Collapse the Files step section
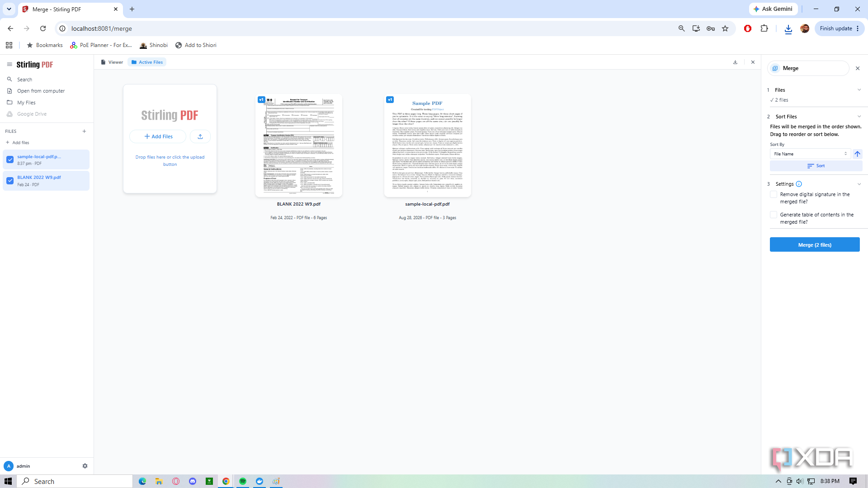This screenshot has height=488, width=868. click(x=859, y=90)
